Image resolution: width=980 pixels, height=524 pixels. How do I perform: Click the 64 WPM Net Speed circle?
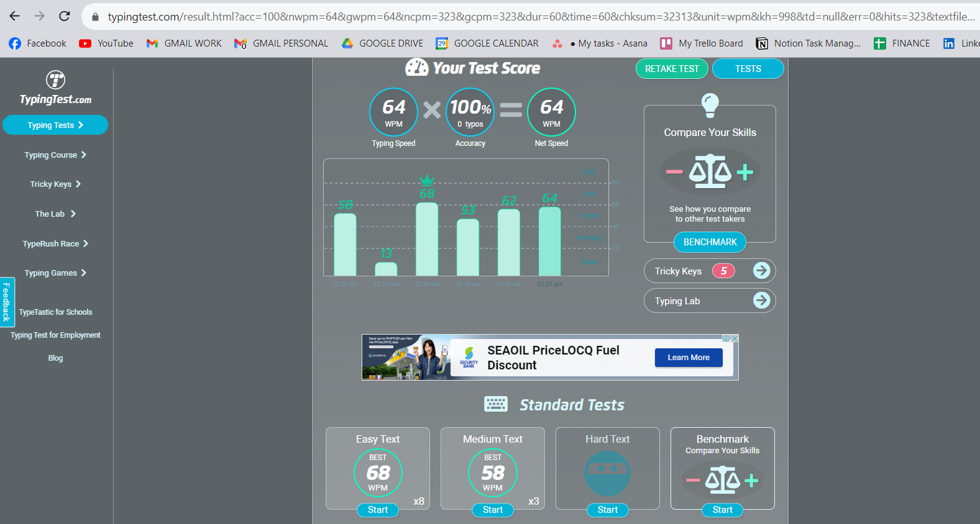551,112
